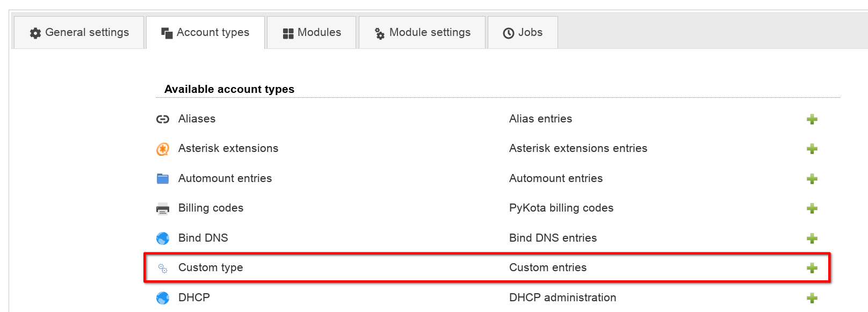This screenshot has height=312, width=868.
Task: Add Billing codes account type
Action: click(x=812, y=208)
